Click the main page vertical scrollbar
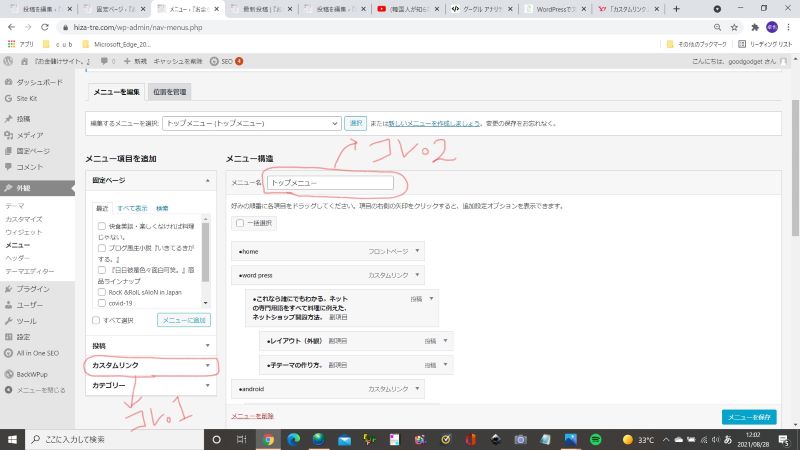The height and width of the screenshot is (450, 800). point(795,168)
